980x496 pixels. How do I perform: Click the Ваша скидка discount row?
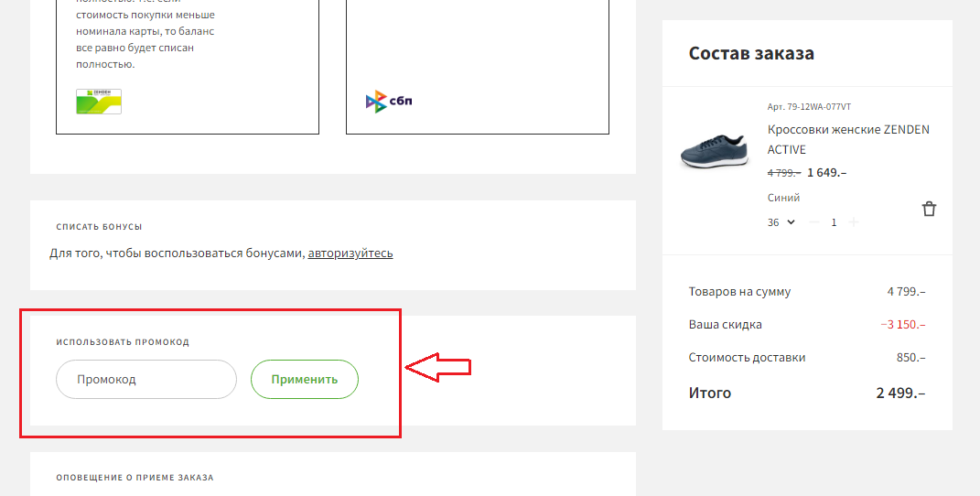coord(806,325)
